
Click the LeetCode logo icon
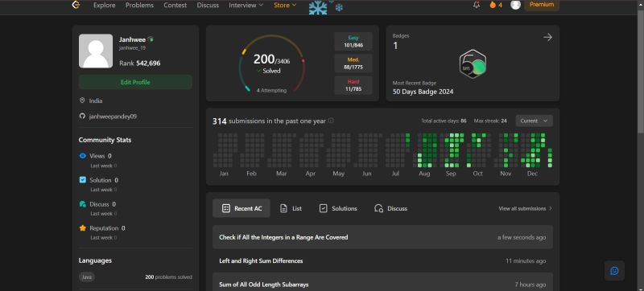[x=76, y=5]
